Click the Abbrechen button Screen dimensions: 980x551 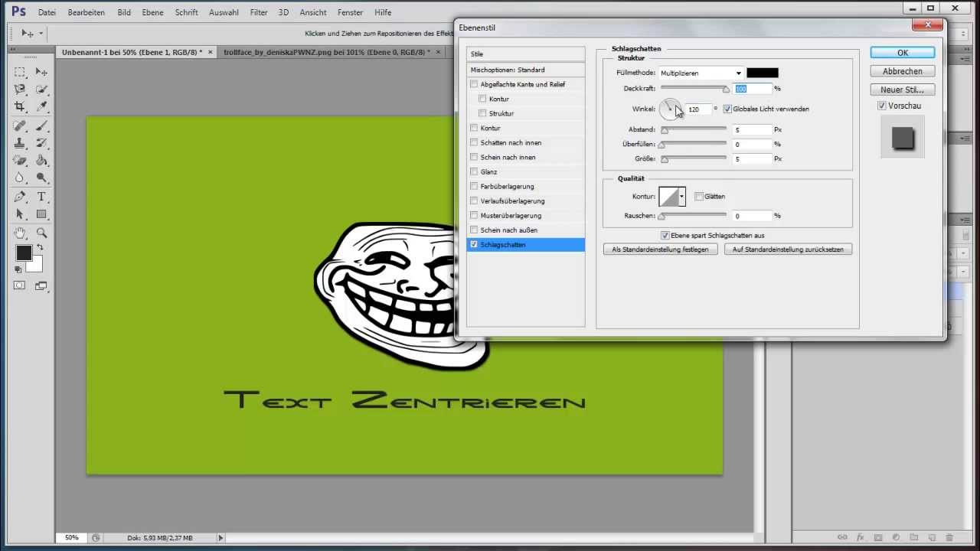tap(903, 71)
